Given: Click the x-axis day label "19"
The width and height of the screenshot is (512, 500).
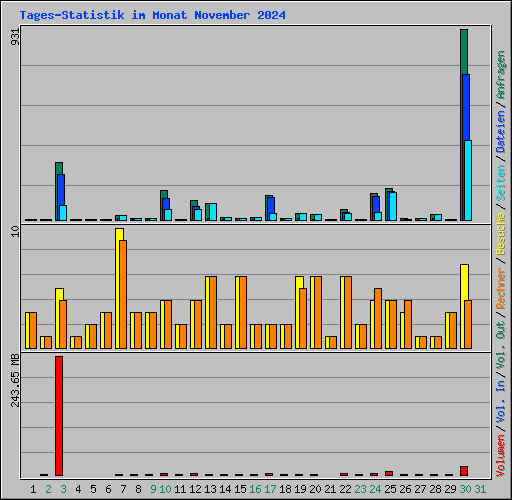Looking at the screenshot, I should [x=300, y=489].
